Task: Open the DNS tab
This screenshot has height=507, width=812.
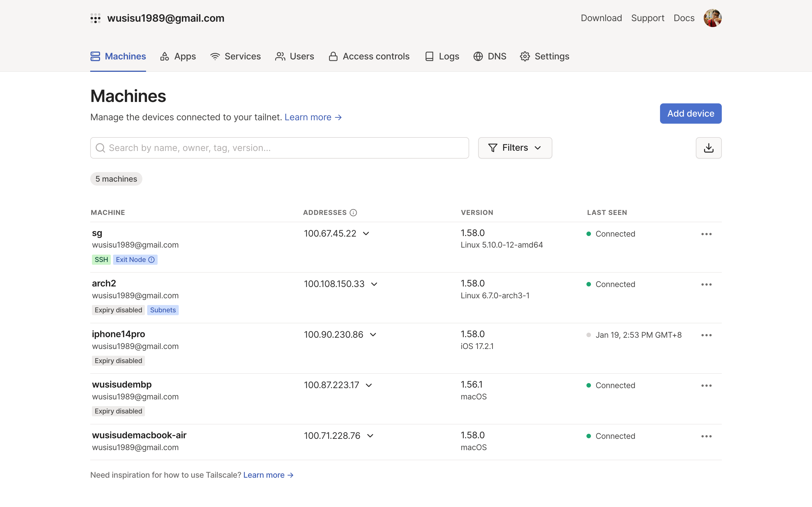Action: [490, 56]
